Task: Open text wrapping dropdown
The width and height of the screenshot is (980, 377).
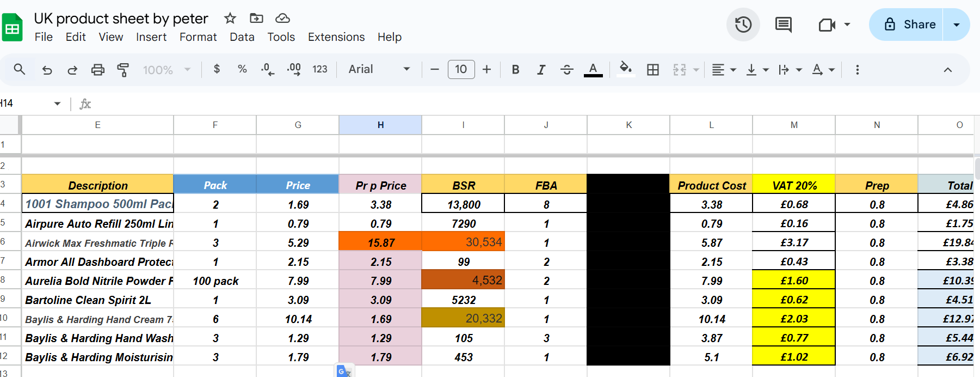Action: pyautogui.click(x=790, y=70)
